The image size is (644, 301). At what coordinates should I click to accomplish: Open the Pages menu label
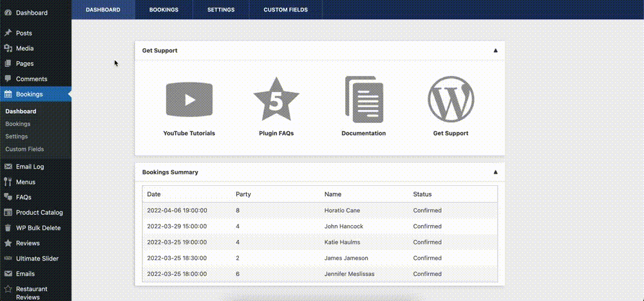point(24,64)
